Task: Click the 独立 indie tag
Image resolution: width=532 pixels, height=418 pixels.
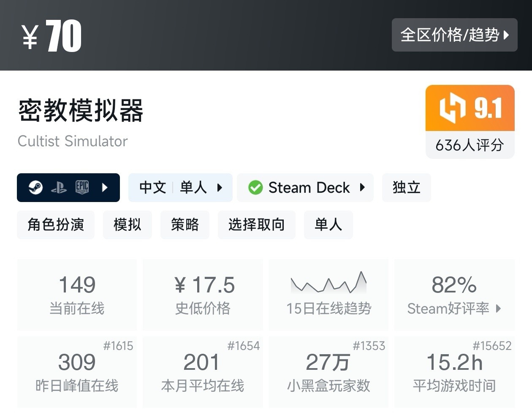Action: pyautogui.click(x=406, y=187)
